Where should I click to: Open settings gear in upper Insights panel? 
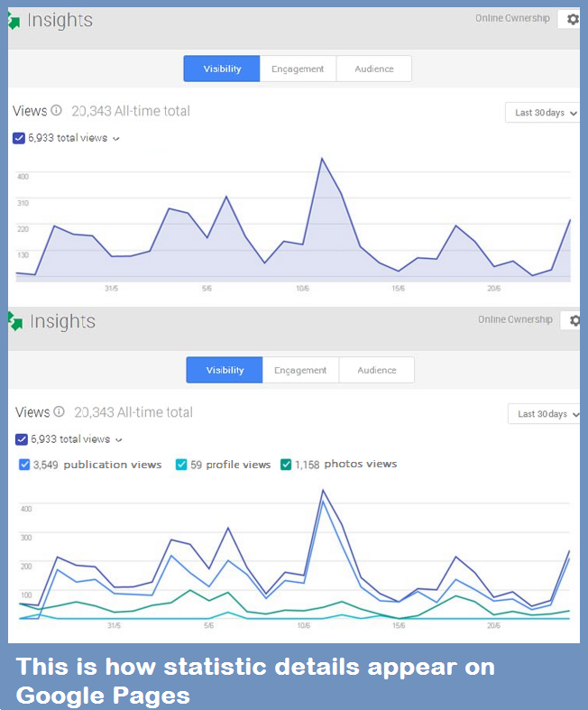click(573, 19)
